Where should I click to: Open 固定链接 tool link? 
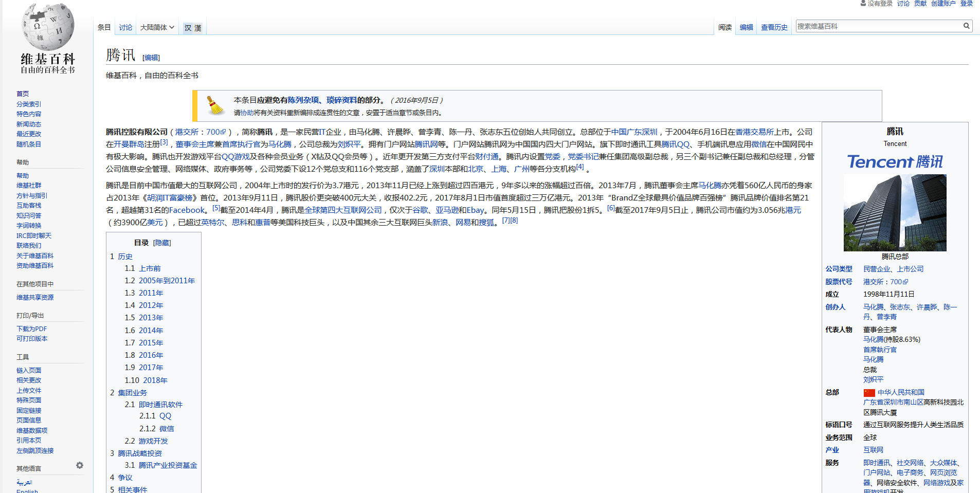pos(29,411)
